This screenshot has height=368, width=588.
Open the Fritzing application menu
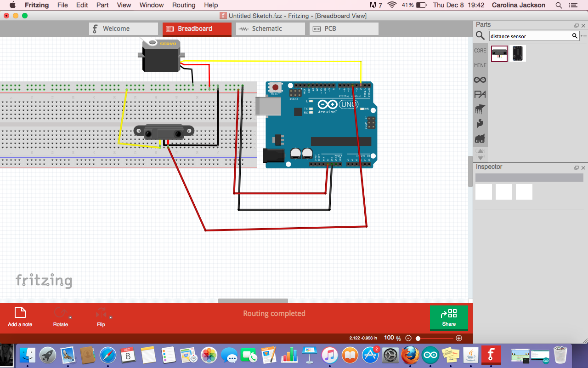tap(37, 5)
